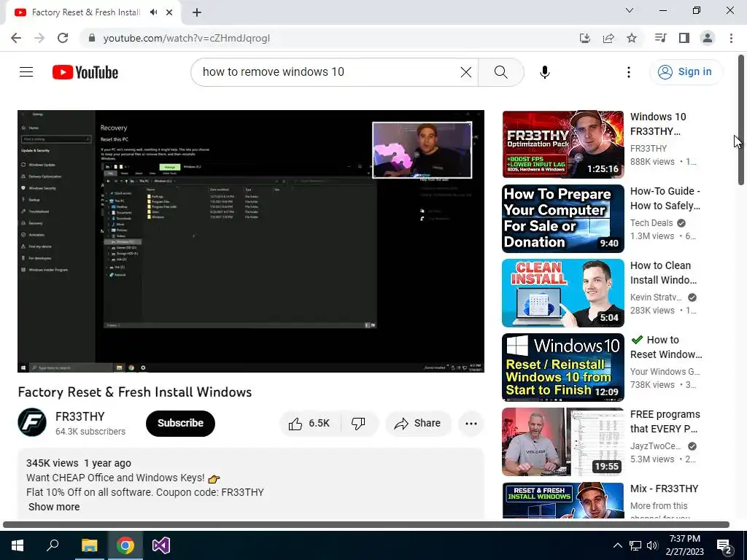Open the YouTube hamburger guide menu
Viewport: 747px width, 560px height.
pos(26,72)
